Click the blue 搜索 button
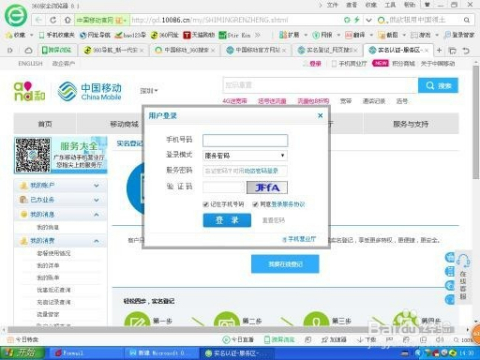 [438, 86]
